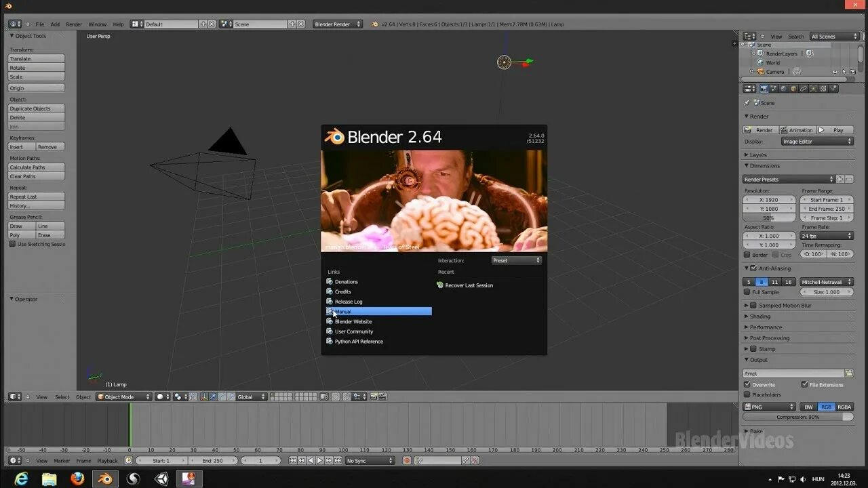Remove render preset with minus button
Screen dimensions: 868x488
(849, 179)
